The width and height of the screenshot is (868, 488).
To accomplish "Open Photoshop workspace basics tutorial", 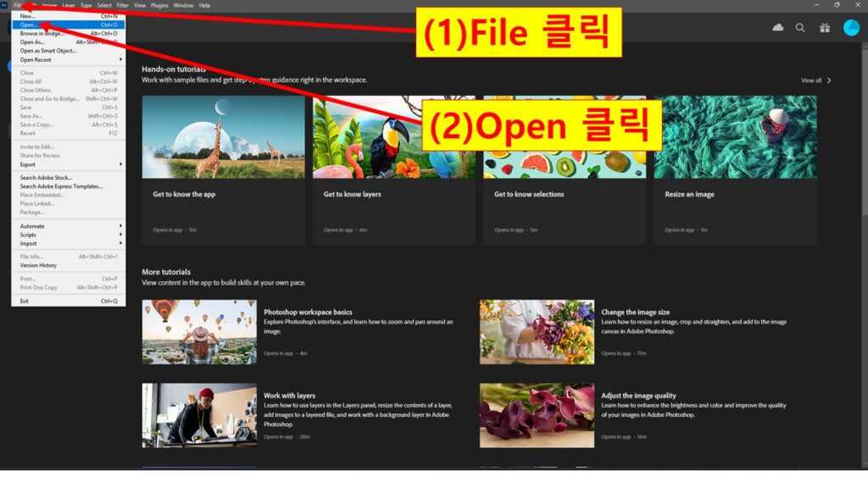I will pyautogui.click(x=307, y=313).
